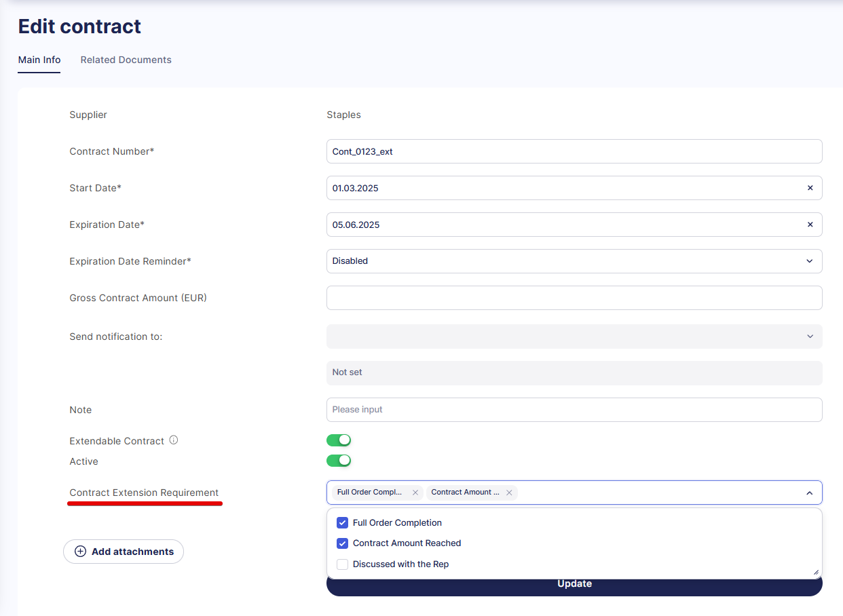Click the Start Date field

(x=574, y=188)
